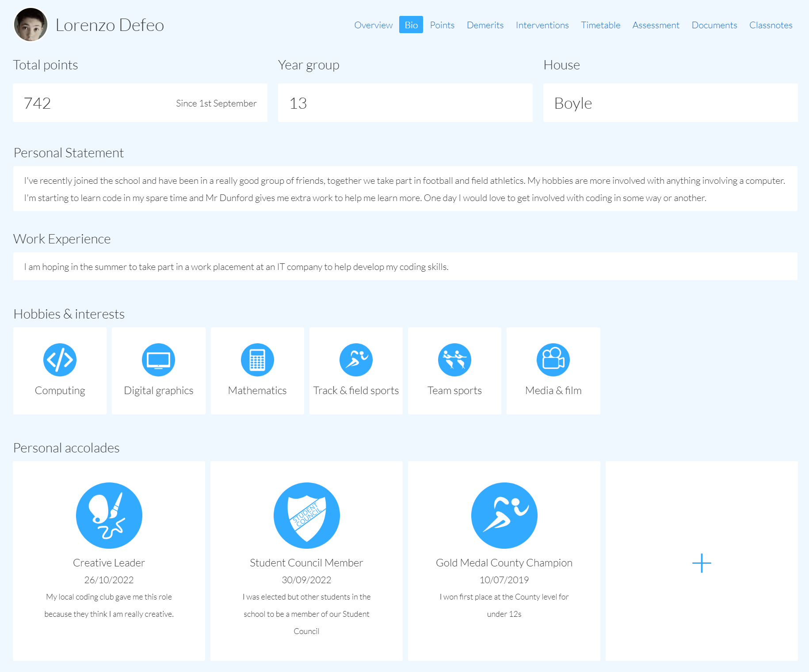Screen dimensions: 809x672
Task: Open the Assessment tab
Action: click(x=656, y=25)
